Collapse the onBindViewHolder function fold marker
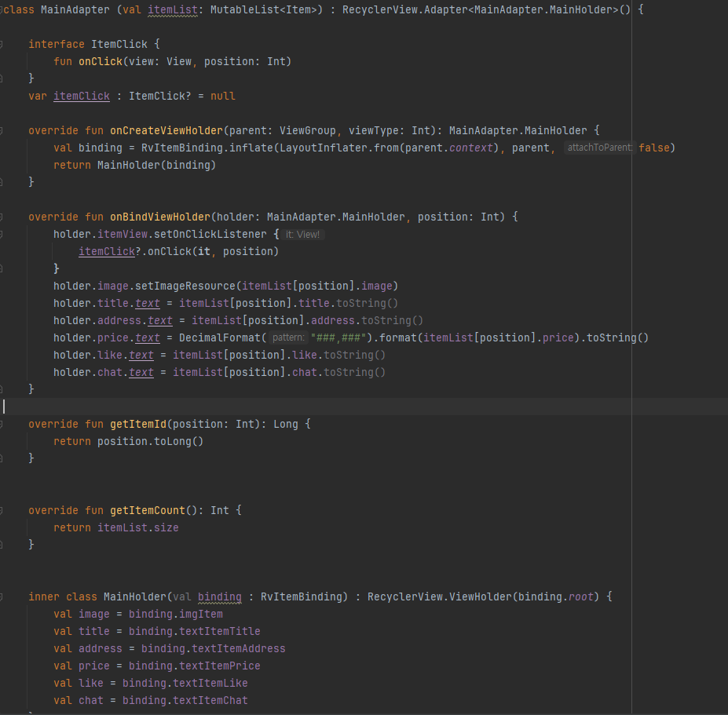This screenshot has width=728, height=715. (2, 217)
